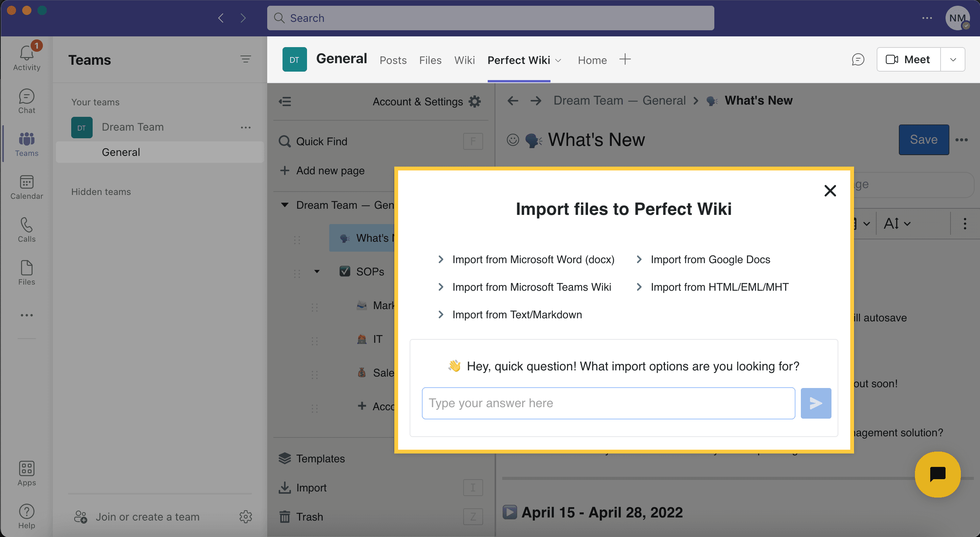Viewport: 980px width, 537px height.
Task: Open Templates in wiki sidebar
Action: (x=312, y=458)
